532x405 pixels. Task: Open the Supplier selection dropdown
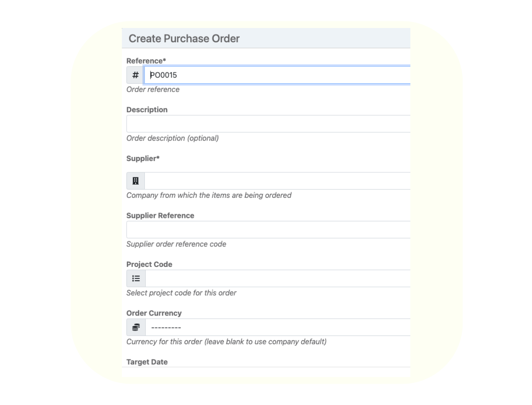277,181
